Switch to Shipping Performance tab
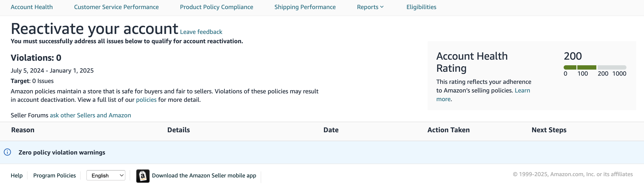This screenshot has height=185, width=644. 305,7
